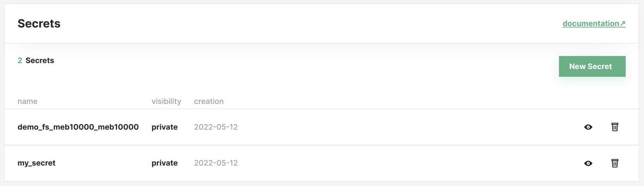This screenshot has width=644, height=186.
Task: Click private visibility of my_secret
Action: coord(164,163)
